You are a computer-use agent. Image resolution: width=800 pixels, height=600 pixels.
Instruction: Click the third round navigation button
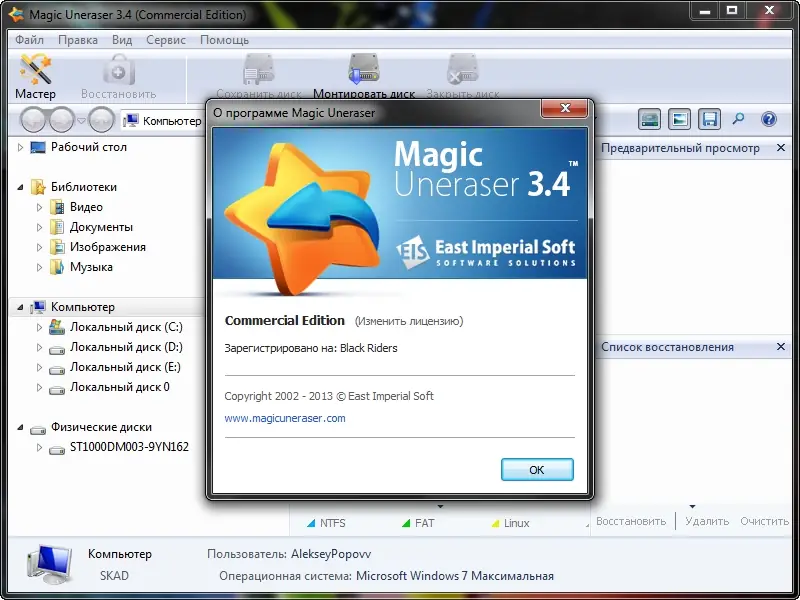pyautogui.click(x=101, y=120)
